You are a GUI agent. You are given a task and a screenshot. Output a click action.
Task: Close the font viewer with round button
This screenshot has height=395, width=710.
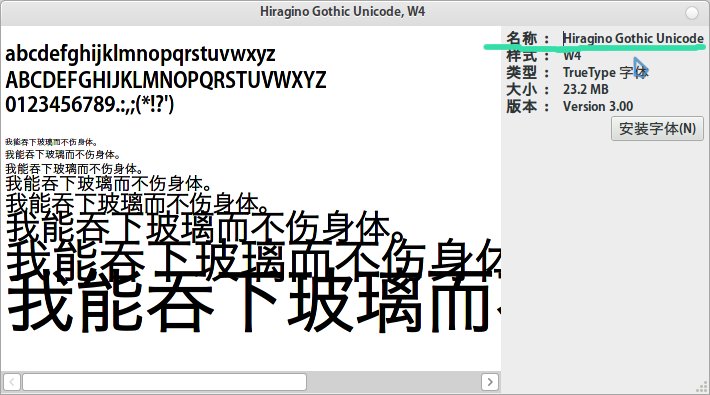(x=691, y=13)
